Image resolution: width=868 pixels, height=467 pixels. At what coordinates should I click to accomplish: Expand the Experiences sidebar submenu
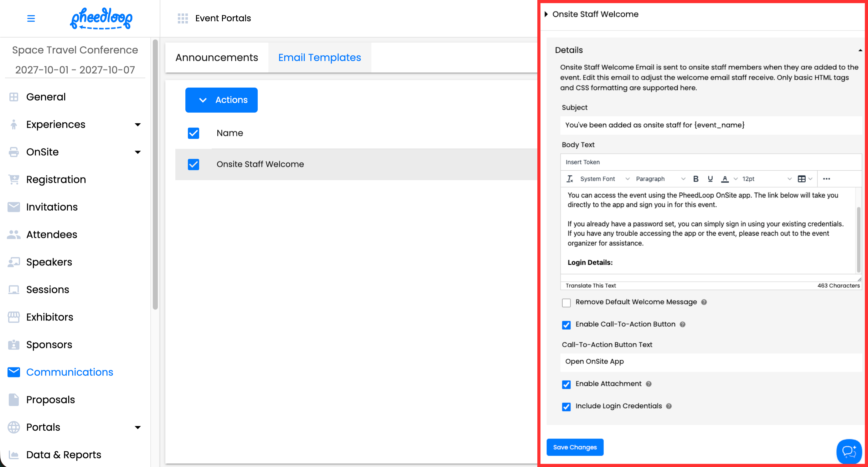click(x=137, y=125)
